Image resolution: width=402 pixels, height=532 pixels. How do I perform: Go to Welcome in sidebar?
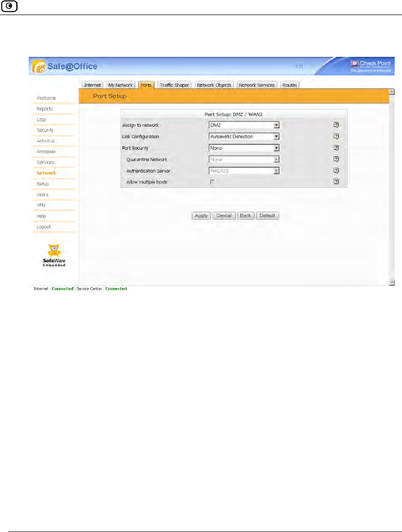[46, 98]
